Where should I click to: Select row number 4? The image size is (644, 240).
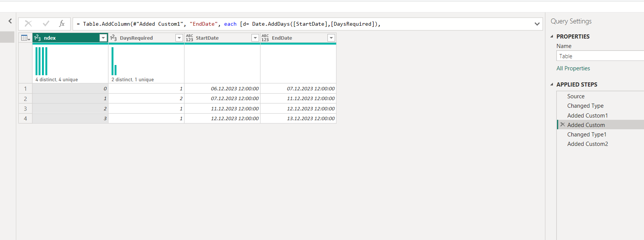click(x=25, y=118)
